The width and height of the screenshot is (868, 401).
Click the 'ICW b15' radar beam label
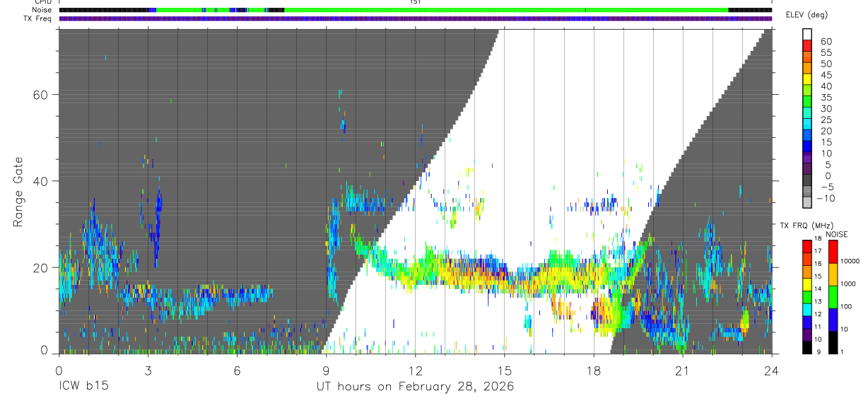pyautogui.click(x=83, y=387)
